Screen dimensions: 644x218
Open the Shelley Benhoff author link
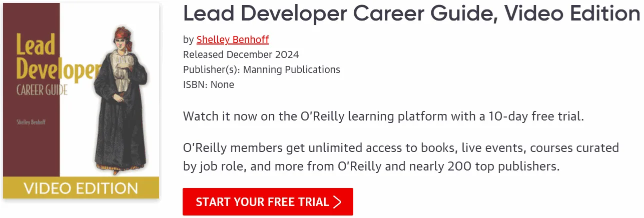click(x=233, y=39)
